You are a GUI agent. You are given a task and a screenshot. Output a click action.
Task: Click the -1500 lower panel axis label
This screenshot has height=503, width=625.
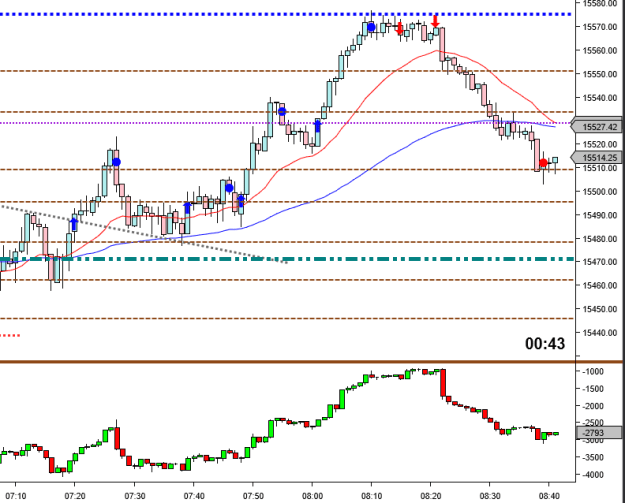click(x=593, y=388)
